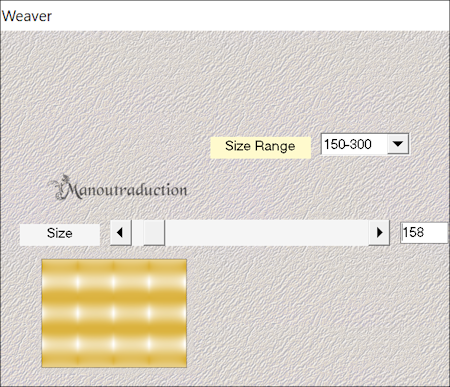Open the Size Range dropdown arrow

click(398, 144)
